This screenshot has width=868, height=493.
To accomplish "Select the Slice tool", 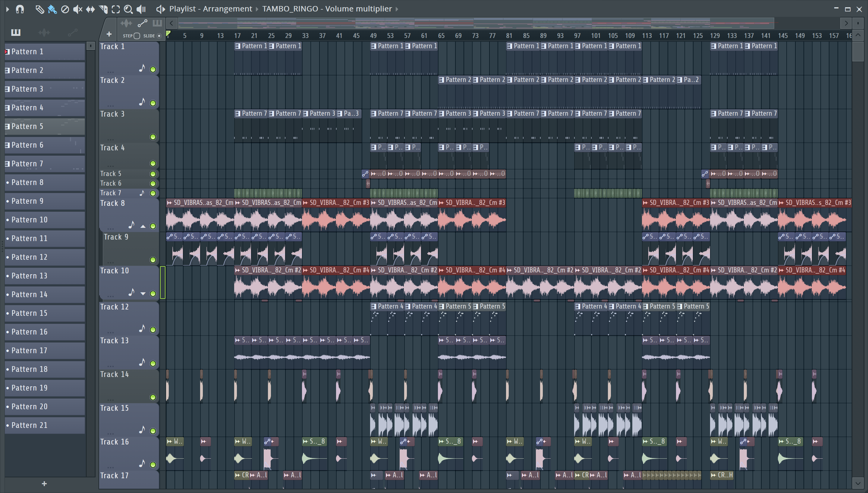I will pos(103,9).
